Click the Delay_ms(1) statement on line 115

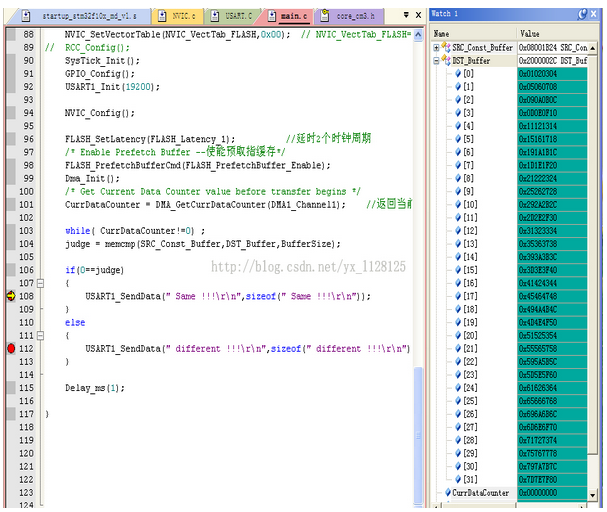[x=95, y=388]
